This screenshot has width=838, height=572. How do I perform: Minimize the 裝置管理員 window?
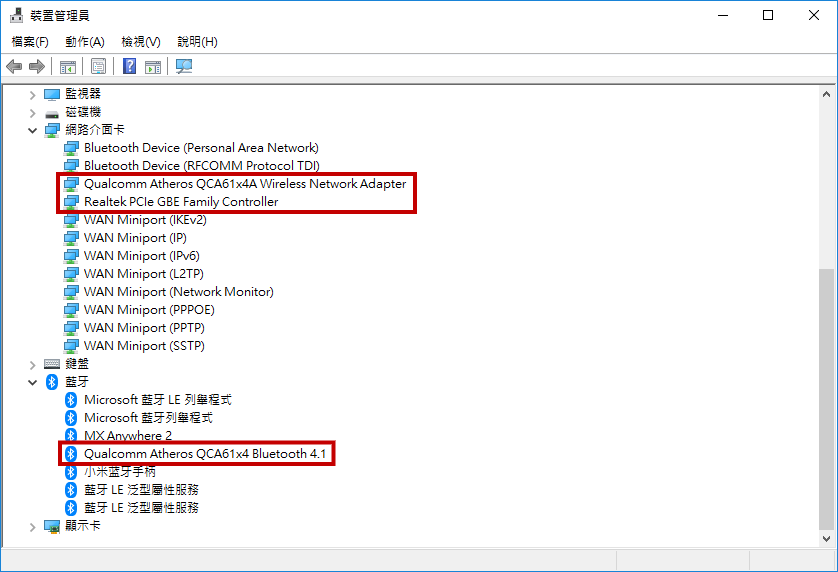[723, 16]
